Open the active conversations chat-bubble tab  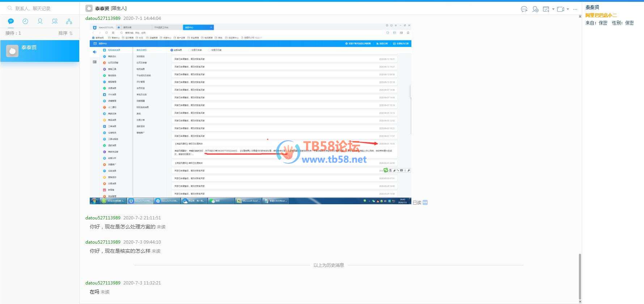tap(11, 21)
